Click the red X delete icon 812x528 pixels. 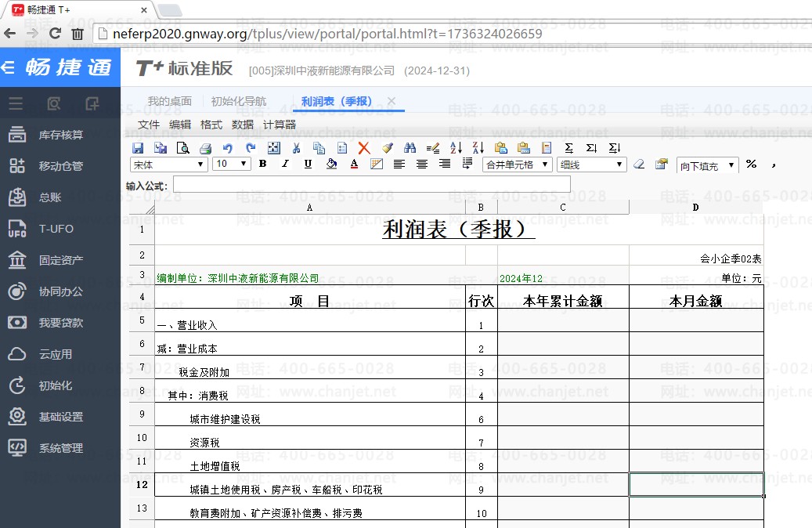coord(363,147)
